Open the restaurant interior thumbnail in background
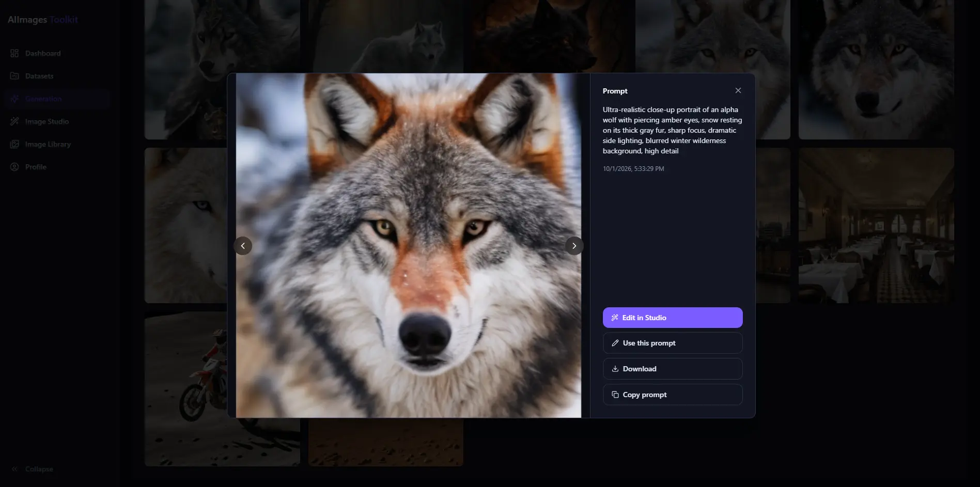 [x=876, y=225]
